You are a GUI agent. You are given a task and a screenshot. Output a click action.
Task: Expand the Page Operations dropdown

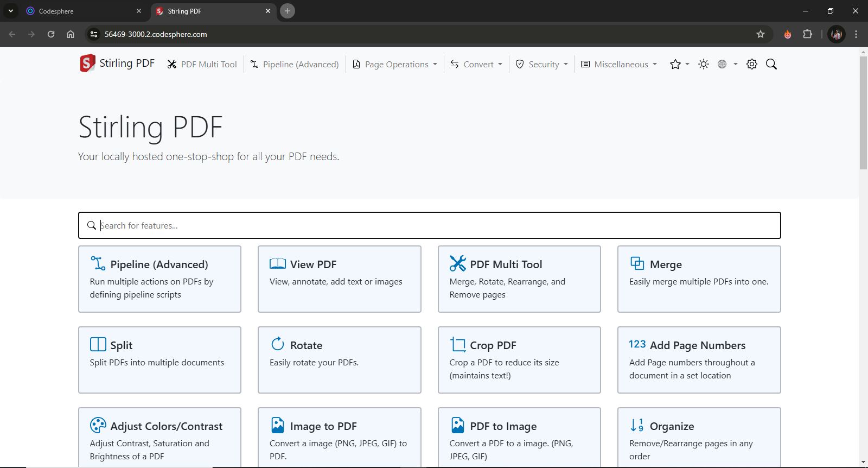(395, 64)
